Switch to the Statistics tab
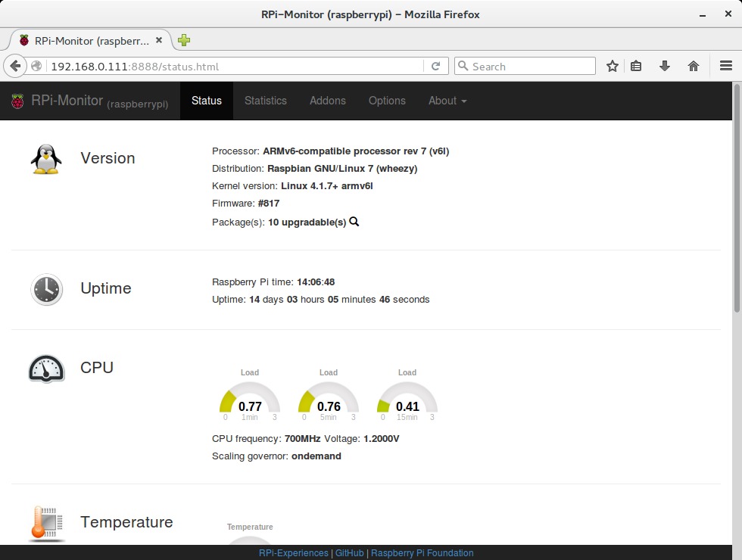742x560 pixels. [265, 101]
